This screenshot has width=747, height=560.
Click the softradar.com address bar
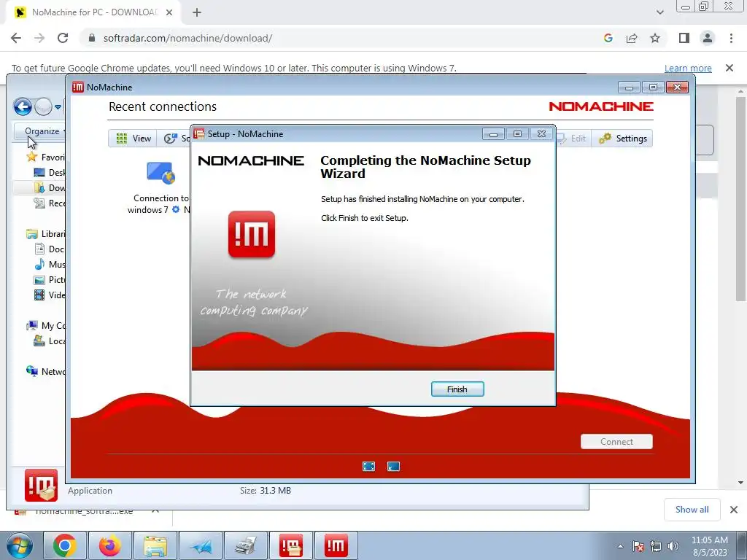[x=333, y=38]
